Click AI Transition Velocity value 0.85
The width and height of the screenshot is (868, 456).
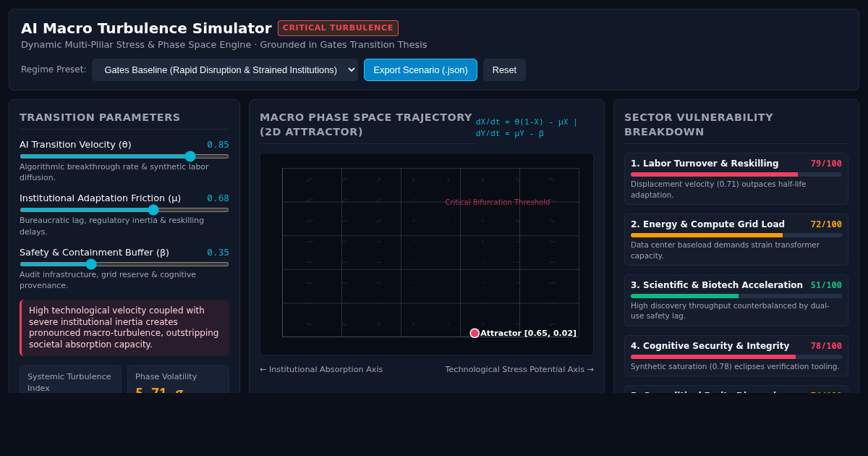(218, 145)
